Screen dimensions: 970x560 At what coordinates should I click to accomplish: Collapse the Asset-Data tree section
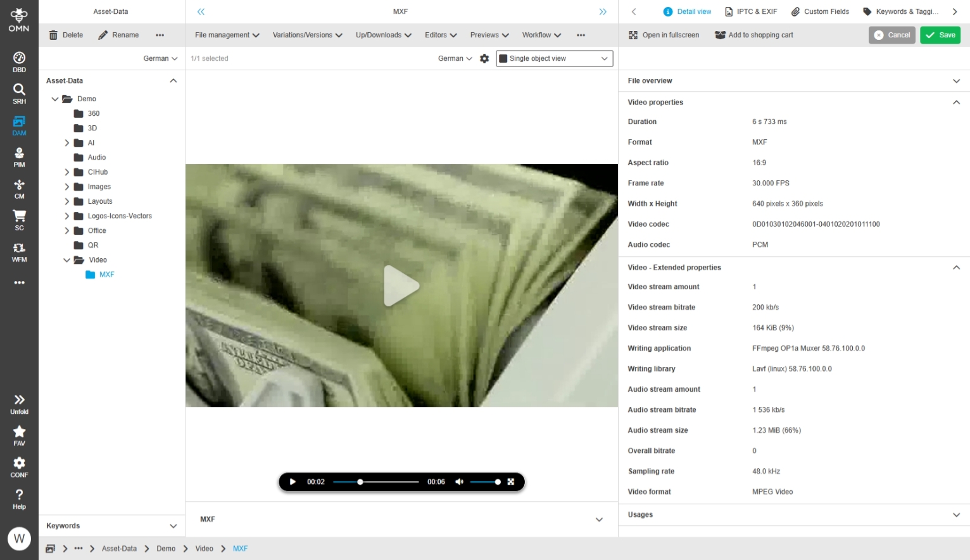pos(173,80)
